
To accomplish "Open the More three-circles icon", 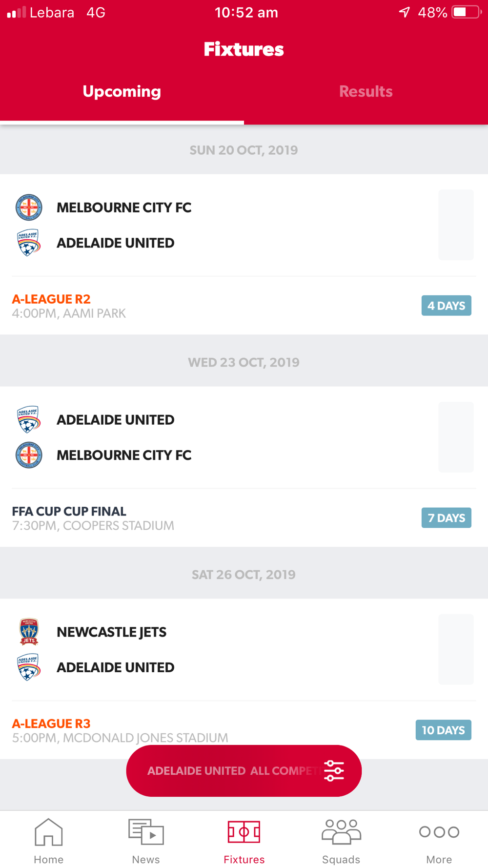I will pyautogui.click(x=439, y=832).
